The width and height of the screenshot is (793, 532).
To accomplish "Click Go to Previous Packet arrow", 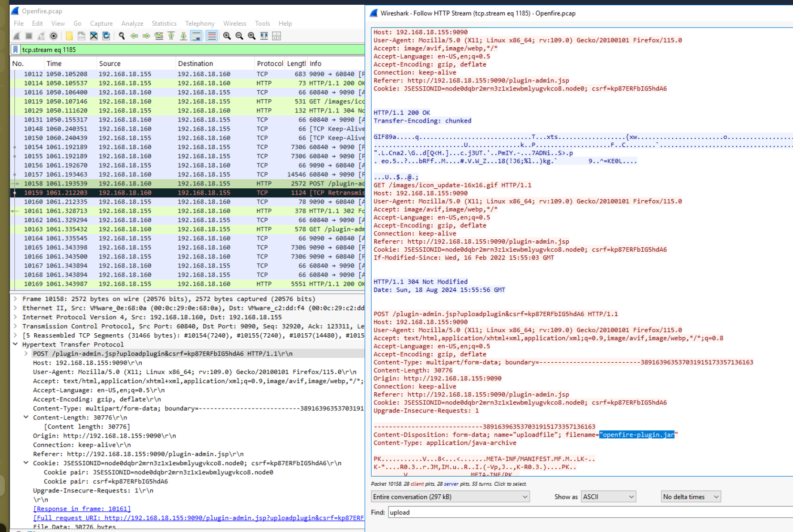I will 134,36.
